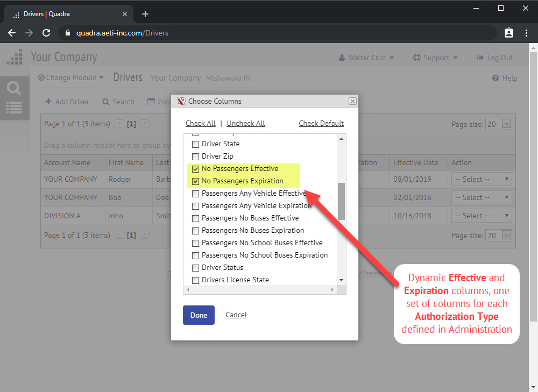Check Passengers No Buses Effective

(x=196, y=218)
